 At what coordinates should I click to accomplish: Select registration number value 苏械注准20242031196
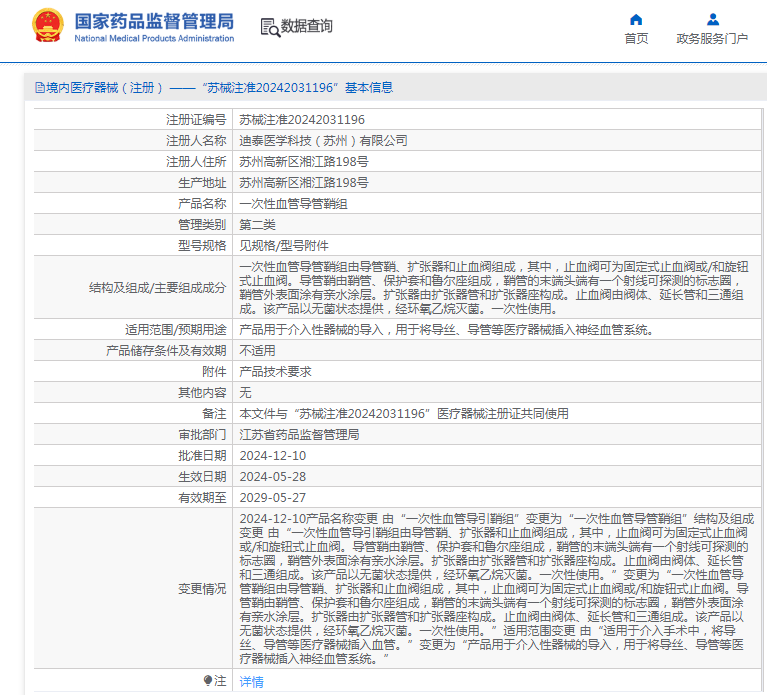point(302,119)
